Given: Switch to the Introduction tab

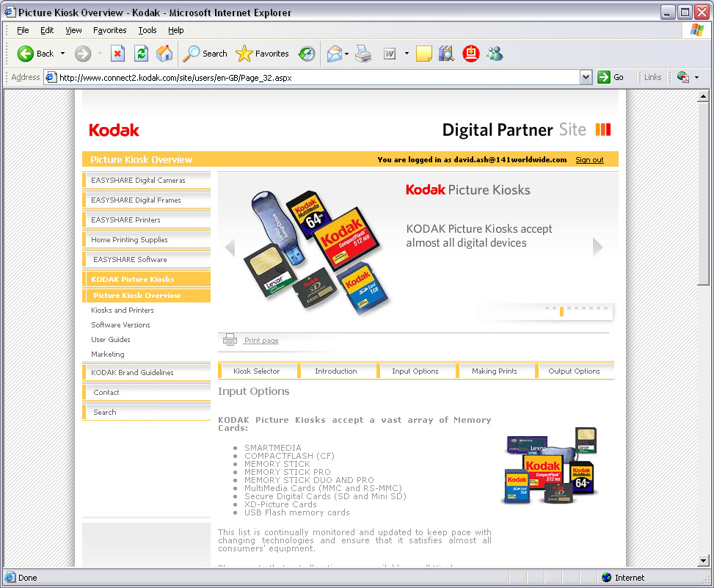Looking at the screenshot, I should point(337,371).
